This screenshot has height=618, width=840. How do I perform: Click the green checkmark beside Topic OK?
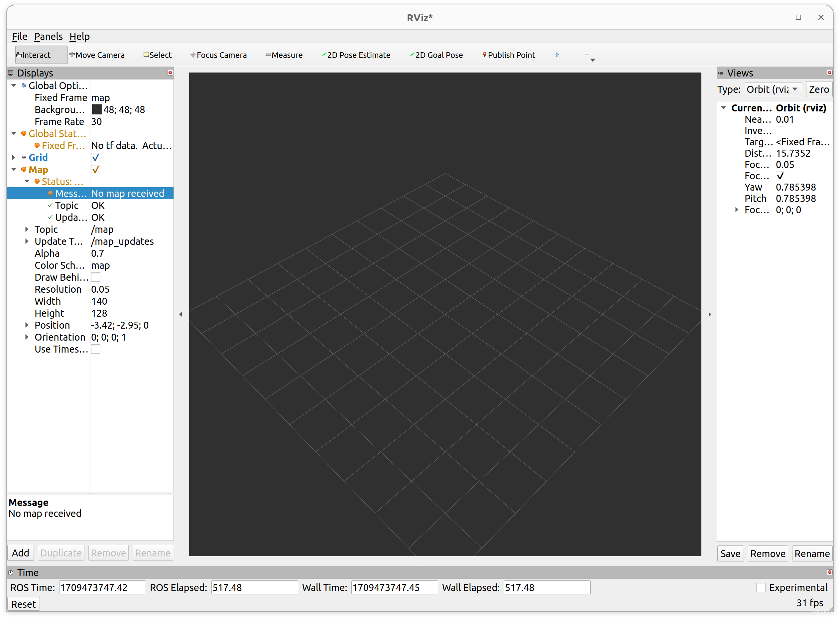[50, 205]
